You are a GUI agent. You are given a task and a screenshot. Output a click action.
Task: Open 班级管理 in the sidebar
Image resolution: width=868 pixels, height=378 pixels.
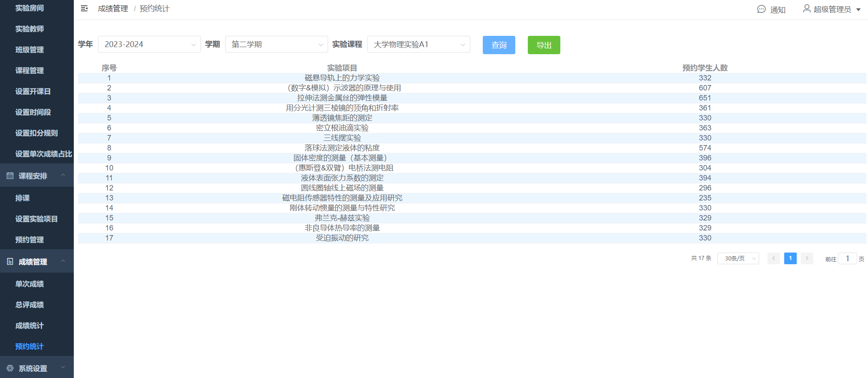pyautogui.click(x=30, y=50)
